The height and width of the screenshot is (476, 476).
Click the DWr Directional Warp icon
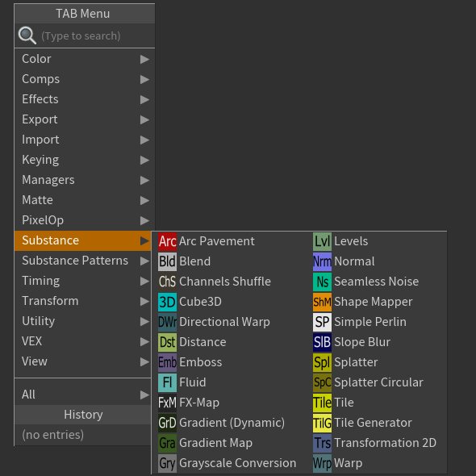pos(167,322)
